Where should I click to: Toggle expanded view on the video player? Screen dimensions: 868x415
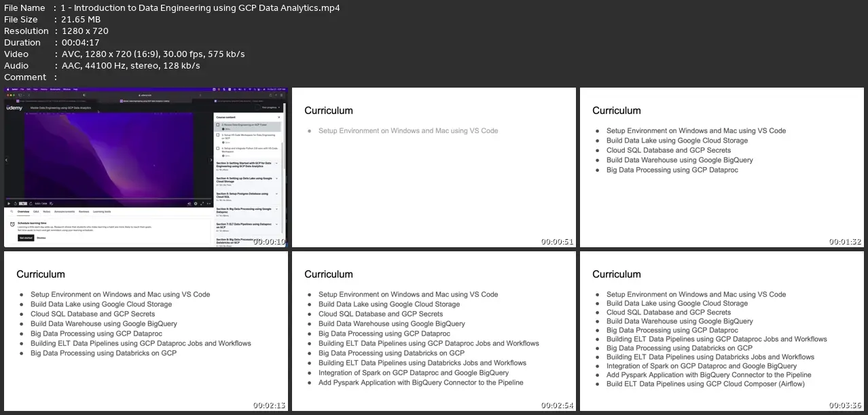pos(209,204)
